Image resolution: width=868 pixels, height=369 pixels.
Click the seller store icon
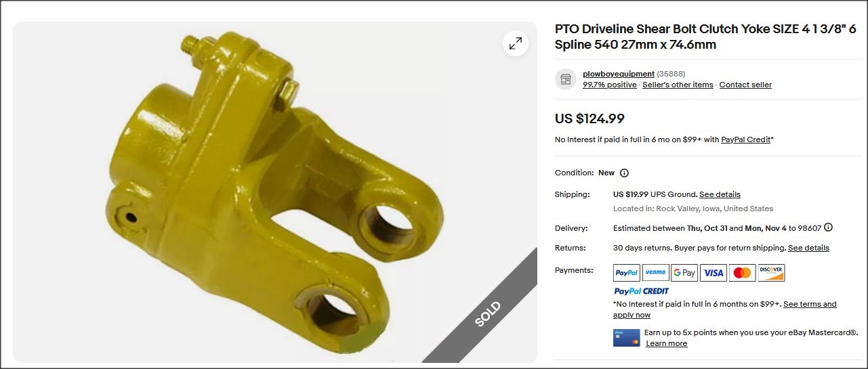tap(566, 79)
